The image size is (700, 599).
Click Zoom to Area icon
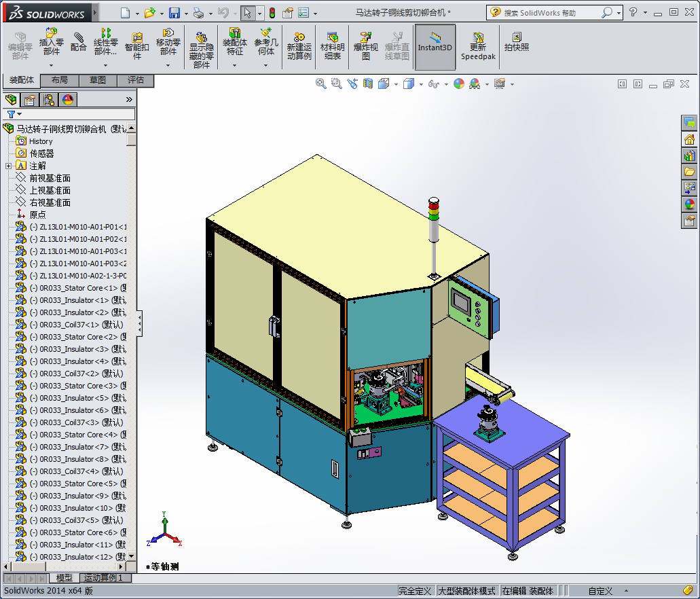[336, 84]
